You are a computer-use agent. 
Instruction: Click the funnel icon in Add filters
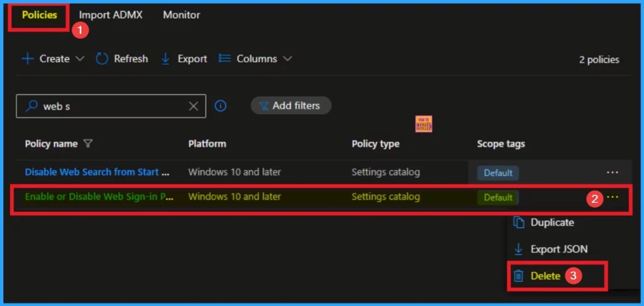click(x=264, y=106)
